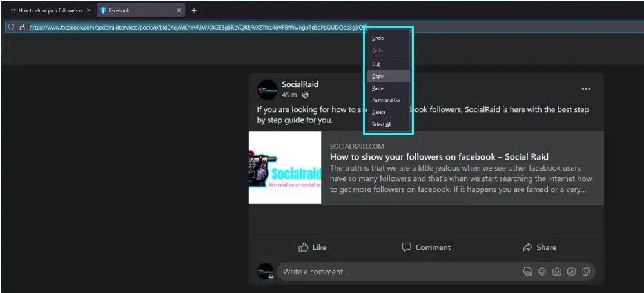The width and height of the screenshot is (644, 293).
Task: Click the shield tracking protection icon
Action: (x=11, y=27)
